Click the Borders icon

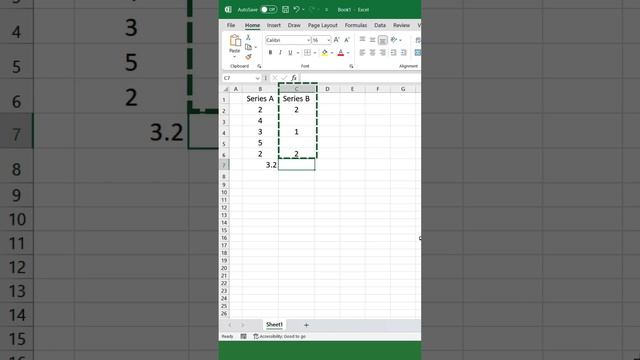click(307, 53)
